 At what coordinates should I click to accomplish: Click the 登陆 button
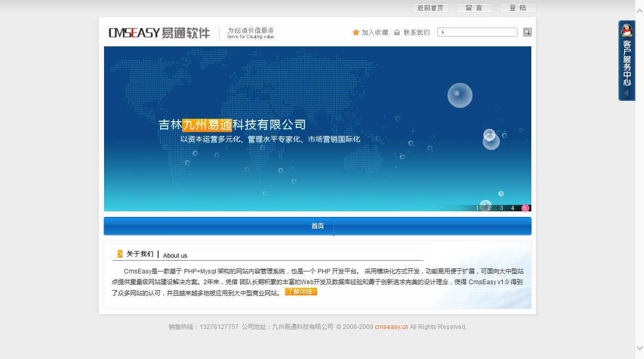point(518,8)
